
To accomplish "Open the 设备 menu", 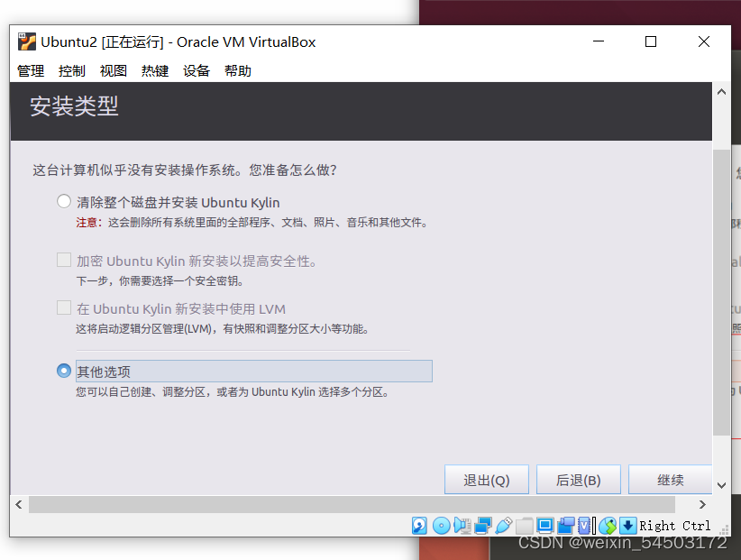I will (x=197, y=70).
